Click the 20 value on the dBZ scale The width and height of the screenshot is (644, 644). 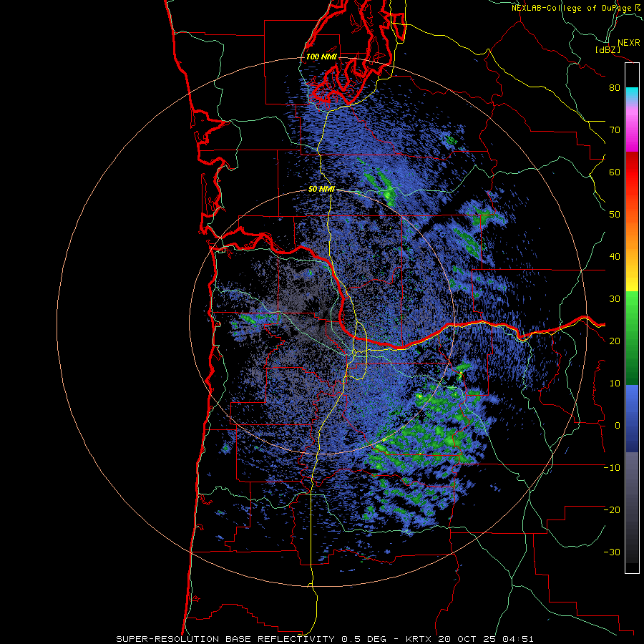pyautogui.click(x=615, y=341)
